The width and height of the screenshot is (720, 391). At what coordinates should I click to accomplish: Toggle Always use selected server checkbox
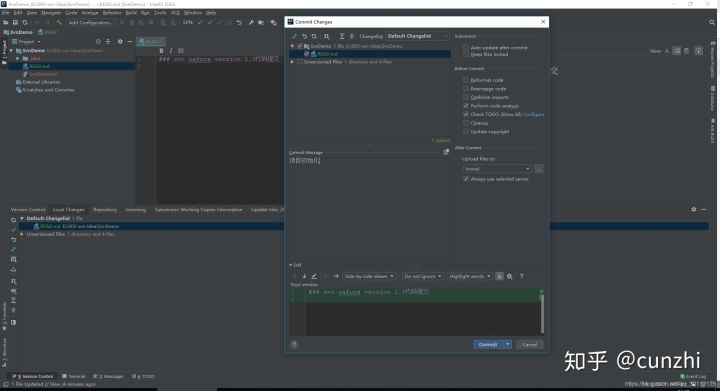[x=466, y=179]
